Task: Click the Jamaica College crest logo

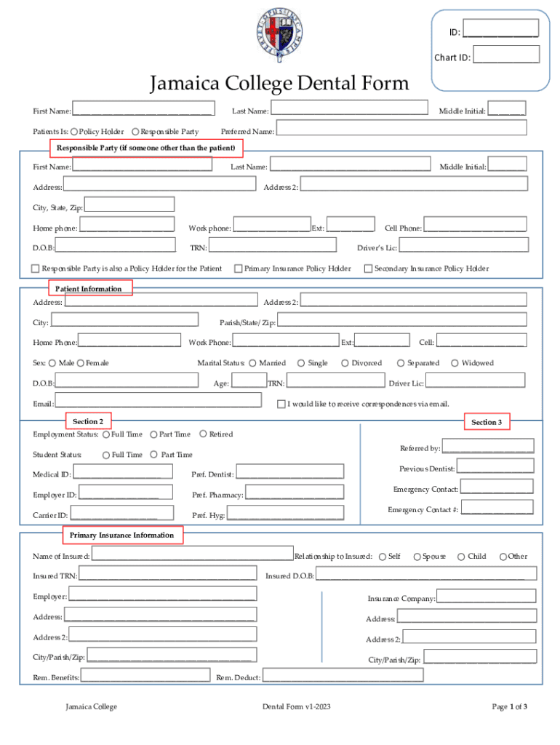Action: point(280,36)
